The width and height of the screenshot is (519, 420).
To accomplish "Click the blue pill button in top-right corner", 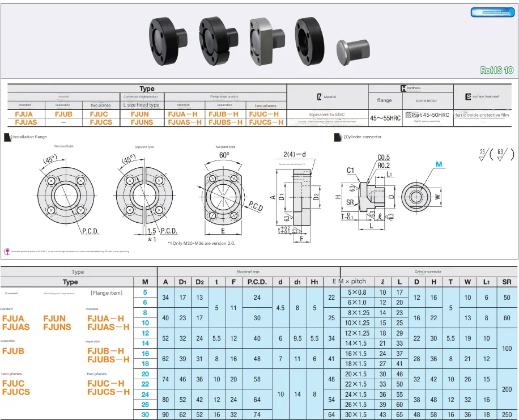I will (492, 12).
